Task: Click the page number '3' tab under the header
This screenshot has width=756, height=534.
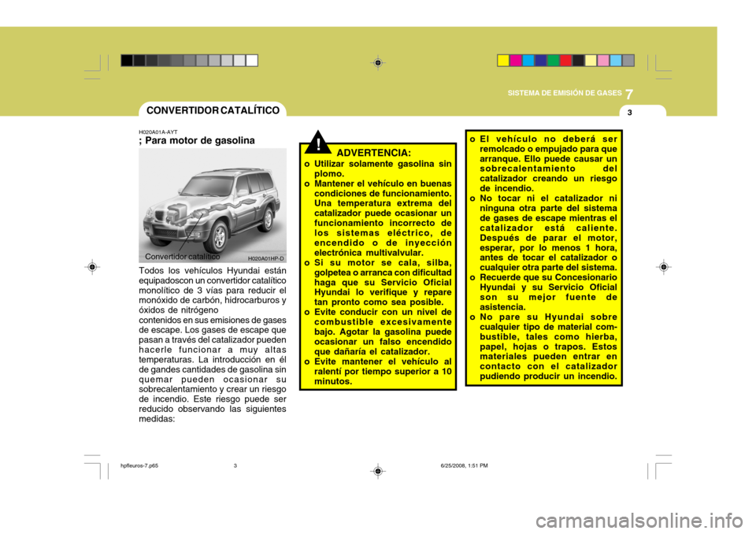Action: click(x=630, y=113)
